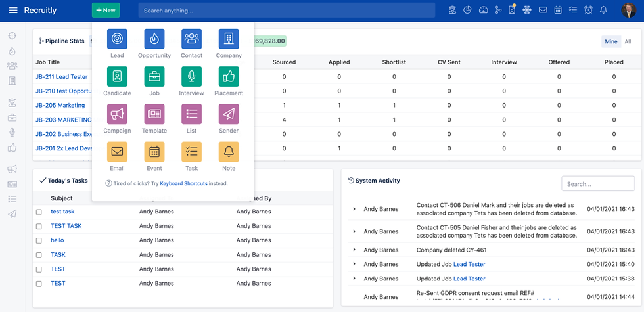Open the calendar icon in header
Viewport: 644px width, 312px height.
tap(558, 11)
